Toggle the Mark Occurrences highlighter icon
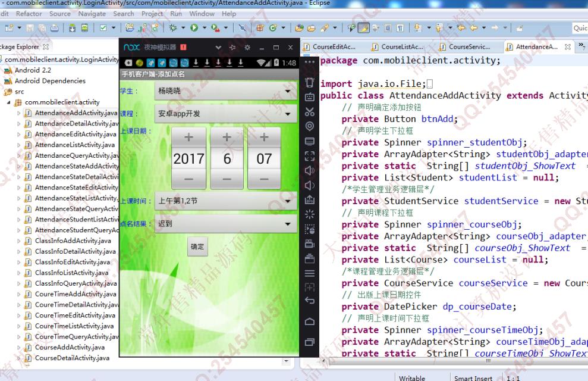This screenshot has height=381, width=588. [x=363, y=28]
